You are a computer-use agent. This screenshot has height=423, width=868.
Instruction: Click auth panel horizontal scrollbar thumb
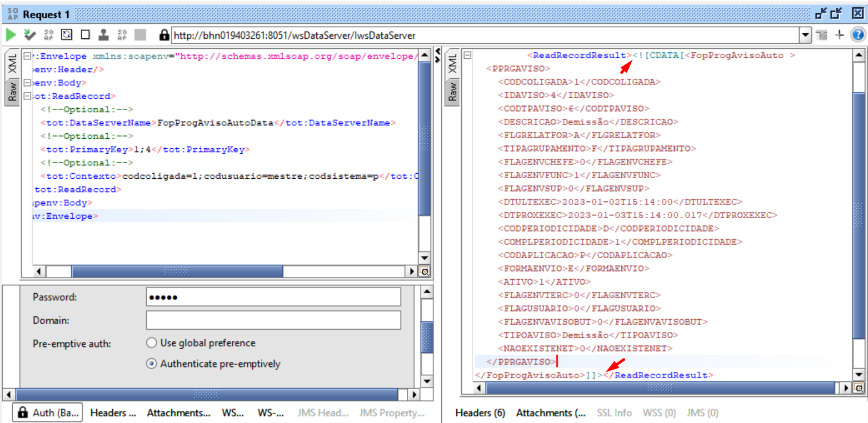[x=207, y=395]
